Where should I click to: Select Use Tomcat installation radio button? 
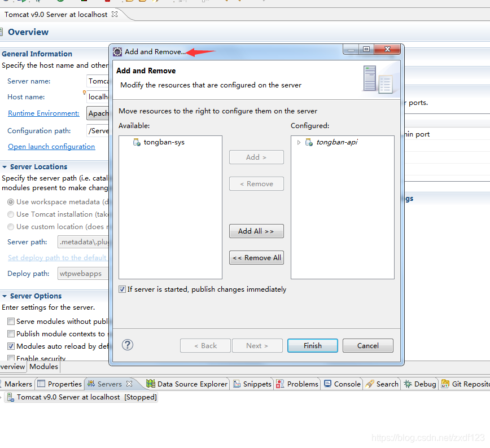pos(11,214)
